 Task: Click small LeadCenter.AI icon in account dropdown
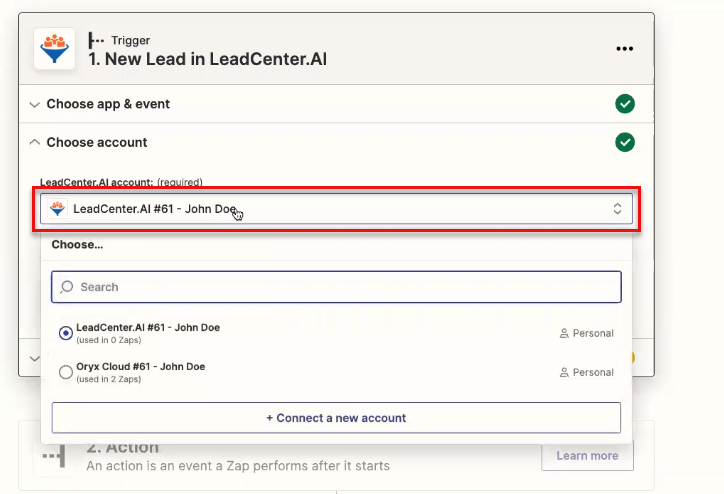(58, 209)
